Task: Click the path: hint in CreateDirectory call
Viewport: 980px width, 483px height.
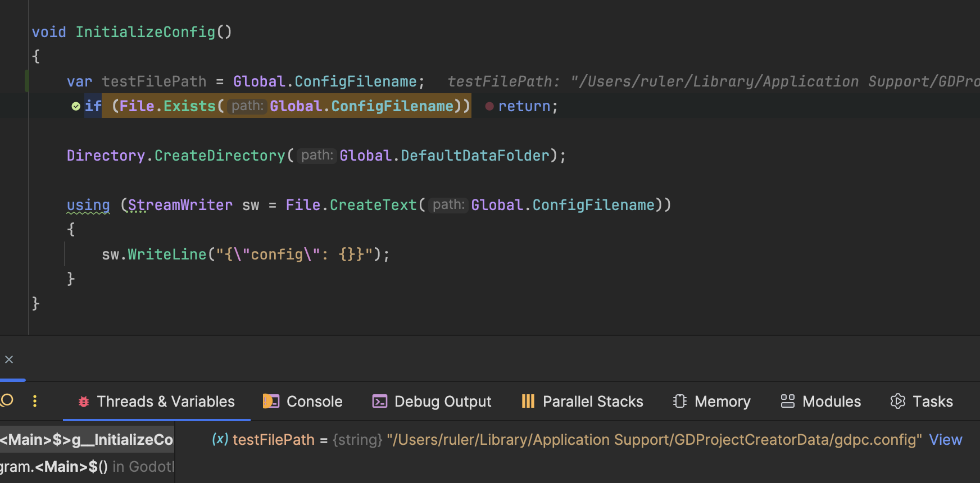Action: point(317,156)
